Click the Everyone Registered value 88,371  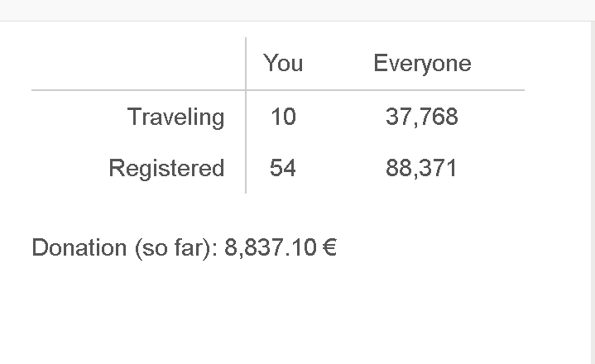coord(421,169)
